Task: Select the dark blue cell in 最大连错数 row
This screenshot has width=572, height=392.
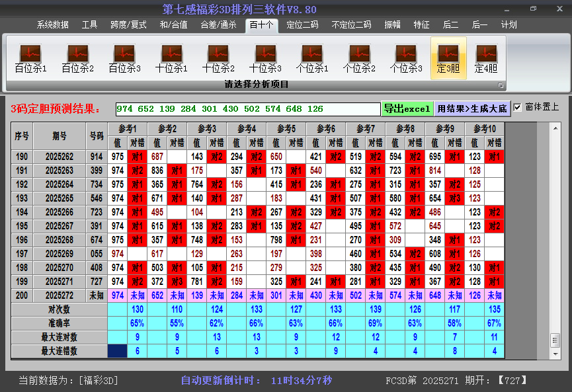Action: pos(118,351)
